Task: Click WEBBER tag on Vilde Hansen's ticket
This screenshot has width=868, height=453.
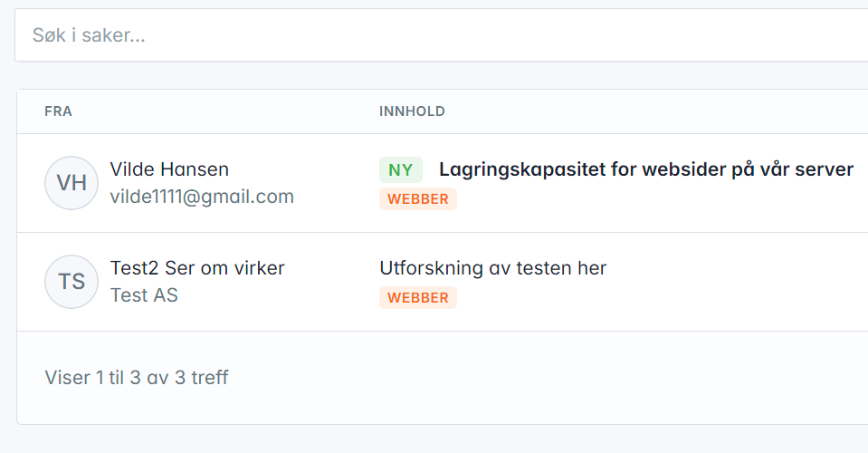Action: tap(418, 199)
